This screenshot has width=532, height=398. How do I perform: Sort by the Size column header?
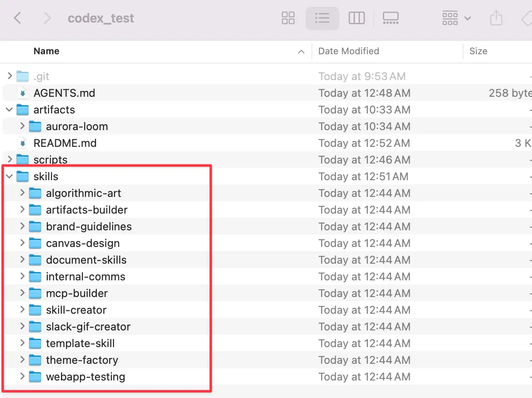click(x=478, y=51)
